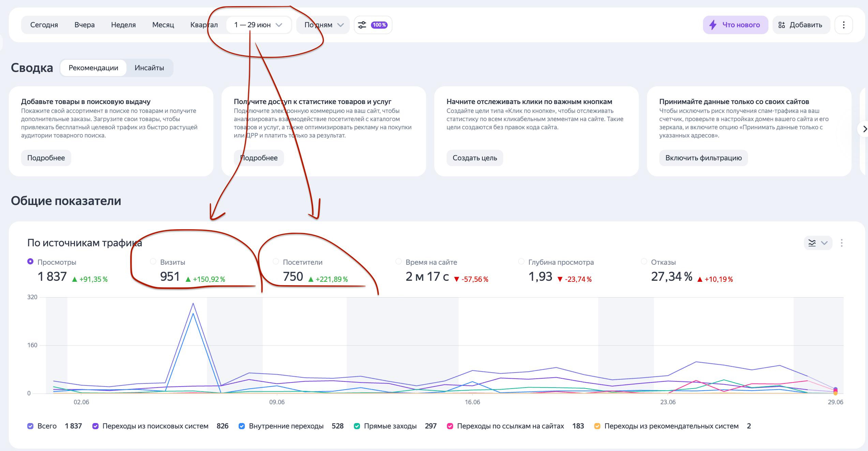868x451 pixels.
Task: Switch to the 'Инсайты' tab
Action: 149,68
